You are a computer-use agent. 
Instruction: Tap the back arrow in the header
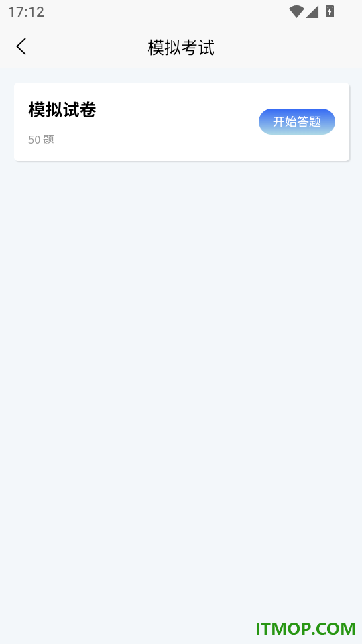click(x=21, y=46)
